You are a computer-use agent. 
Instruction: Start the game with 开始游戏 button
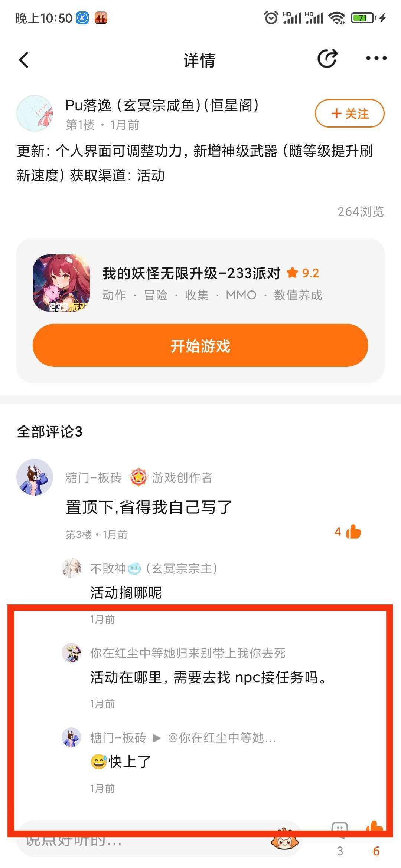[200, 345]
